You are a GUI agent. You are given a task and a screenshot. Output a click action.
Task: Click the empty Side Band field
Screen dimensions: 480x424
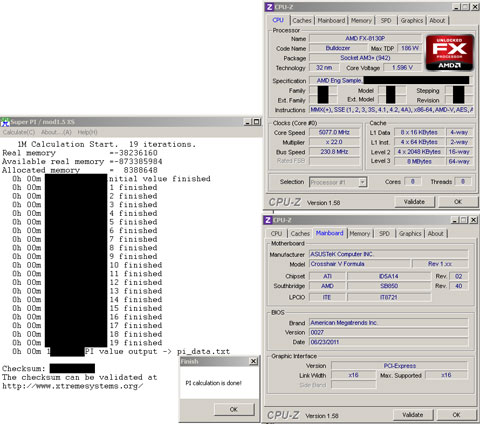point(354,385)
